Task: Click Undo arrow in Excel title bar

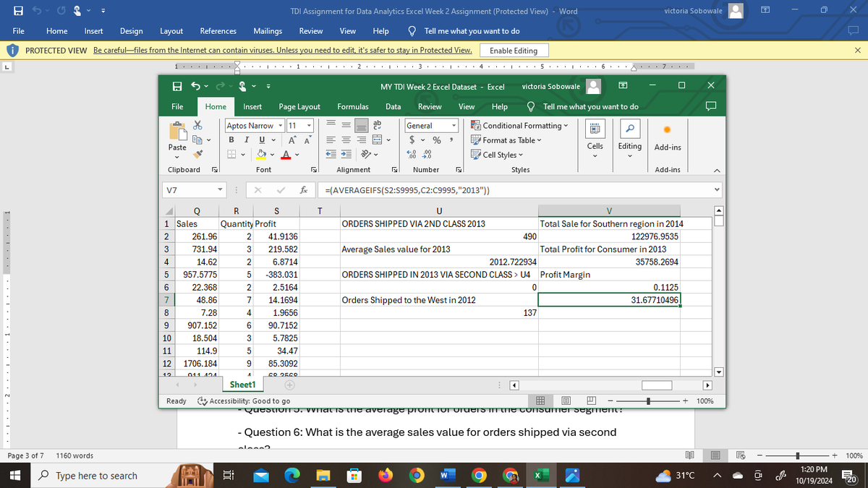Action: [195, 86]
